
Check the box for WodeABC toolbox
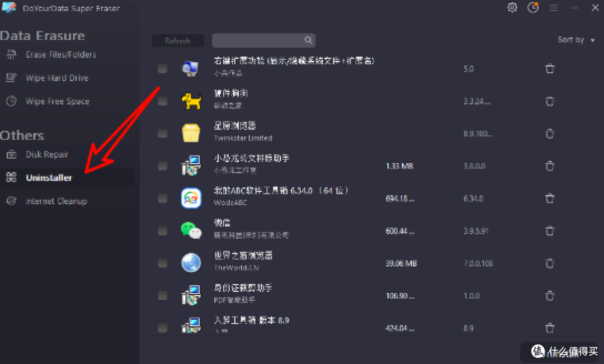click(163, 198)
